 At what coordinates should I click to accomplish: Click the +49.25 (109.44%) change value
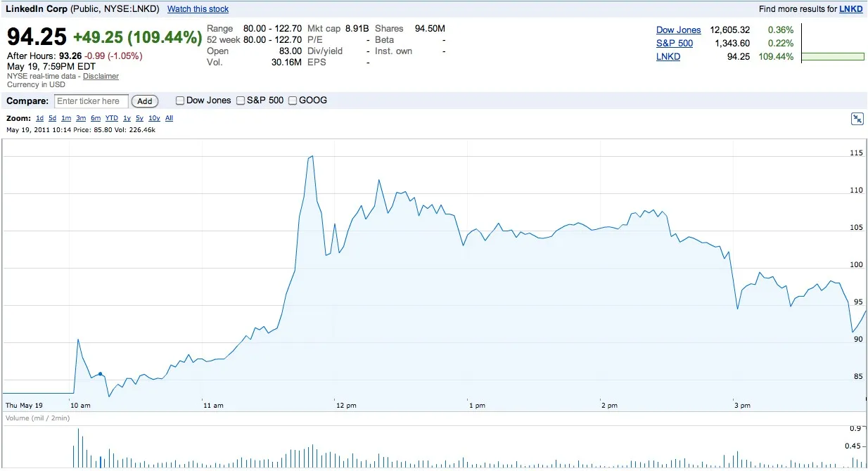point(137,37)
